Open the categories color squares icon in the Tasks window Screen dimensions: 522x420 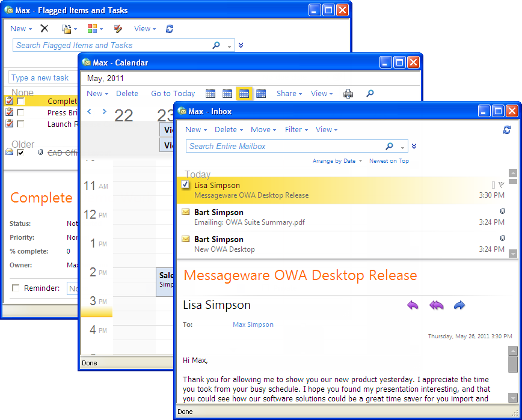coord(94,29)
